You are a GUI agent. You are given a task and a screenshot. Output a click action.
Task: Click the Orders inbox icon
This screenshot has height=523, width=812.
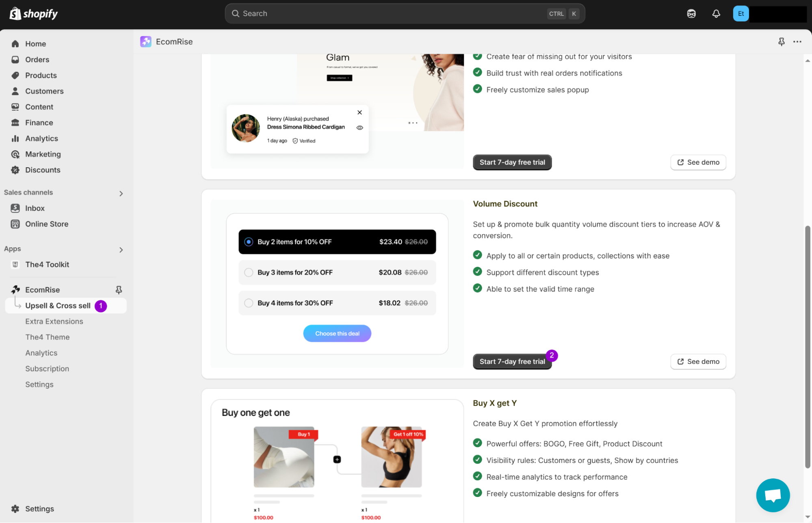(15, 60)
